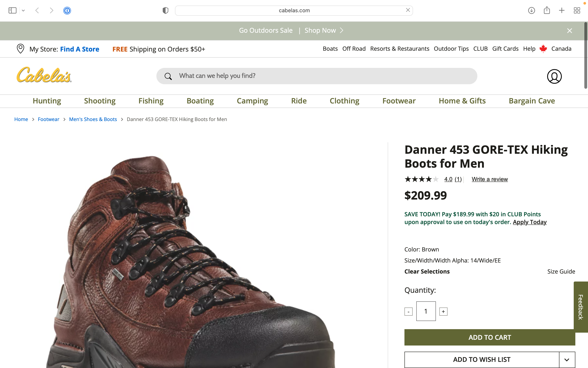Viewport: 588px width, 368px height.
Task: Open the Write a review link
Action: [490, 179]
